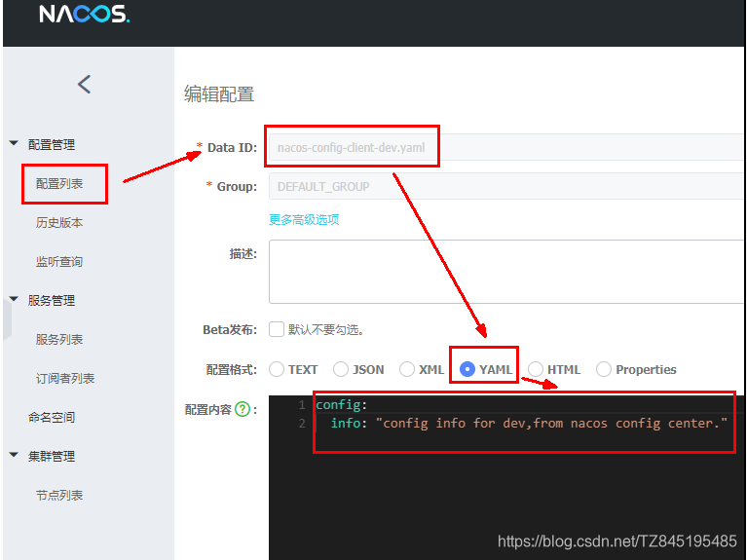Click line number 2 in editor gutter
The width and height of the screenshot is (747, 560).
(x=302, y=424)
